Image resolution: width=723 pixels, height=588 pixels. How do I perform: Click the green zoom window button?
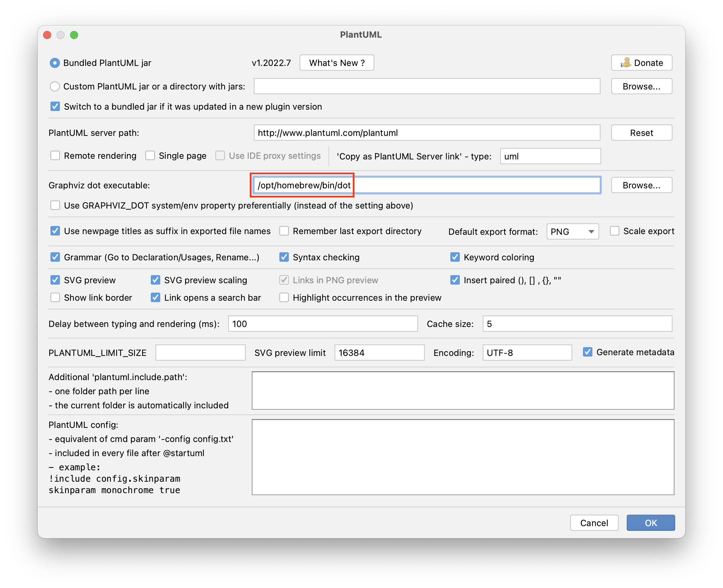tap(74, 35)
